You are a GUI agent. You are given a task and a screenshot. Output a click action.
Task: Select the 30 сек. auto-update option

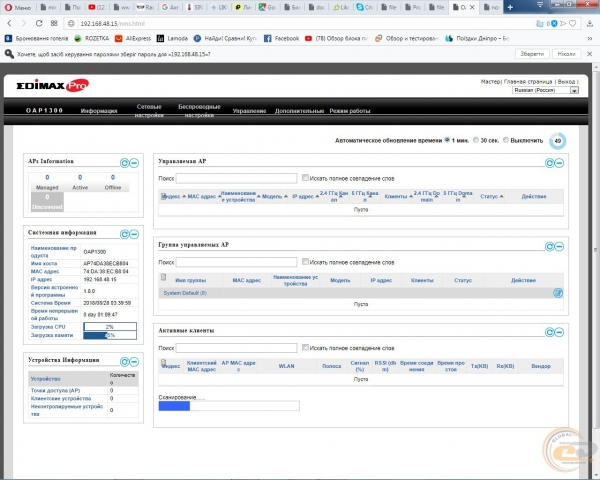pos(476,140)
